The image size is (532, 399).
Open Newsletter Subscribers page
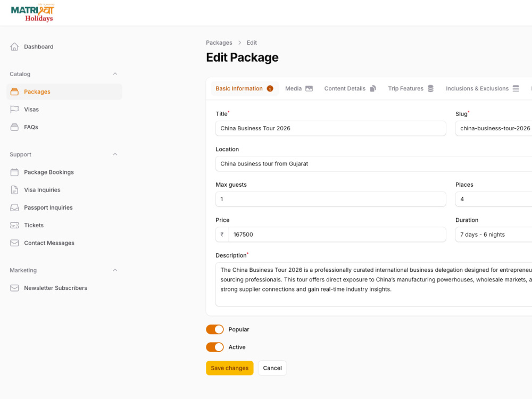pos(64,288)
